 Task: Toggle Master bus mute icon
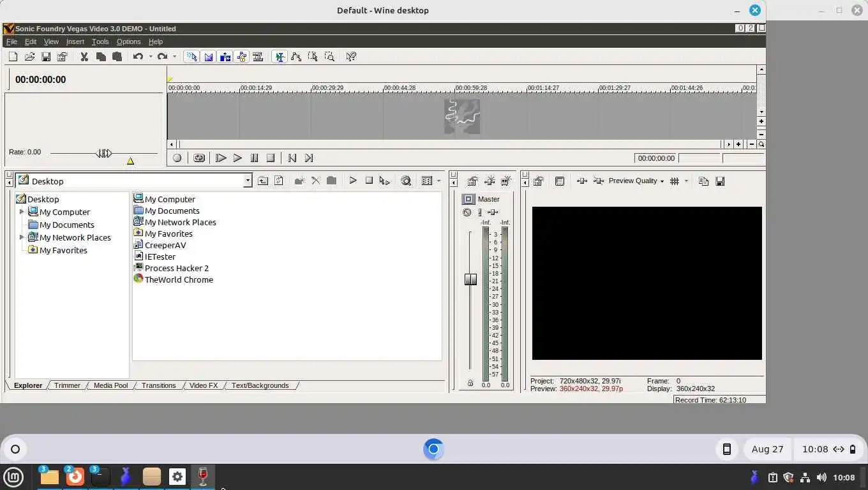467,212
